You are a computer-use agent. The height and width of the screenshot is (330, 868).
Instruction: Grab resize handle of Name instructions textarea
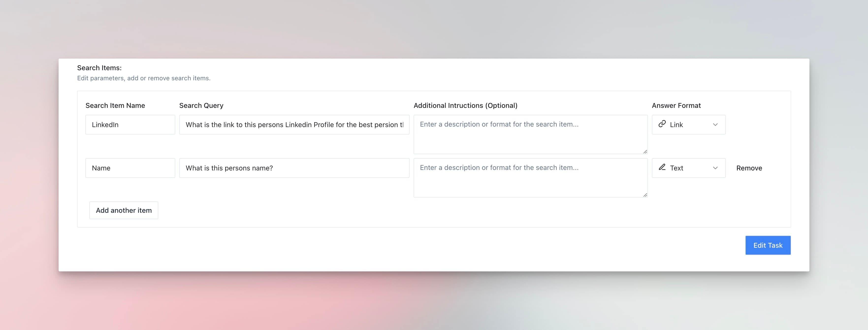coord(645,195)
